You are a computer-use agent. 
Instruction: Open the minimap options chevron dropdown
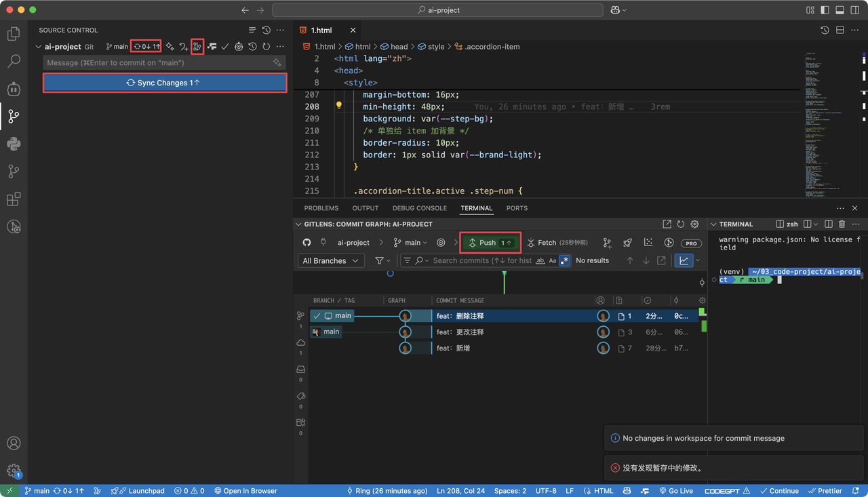coord(698,260)
